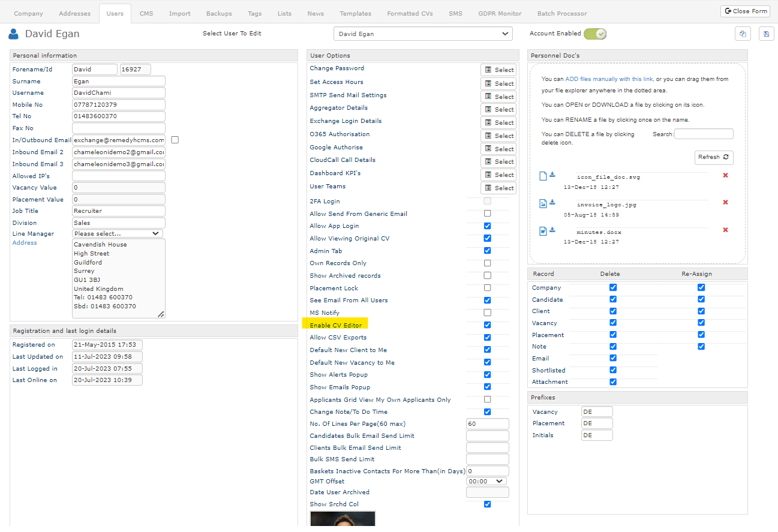Image resolution: width=778 pixels, height=532 pixels.
Task: Toggle the Account Enabled switch
Action: (x=595, y=34)
